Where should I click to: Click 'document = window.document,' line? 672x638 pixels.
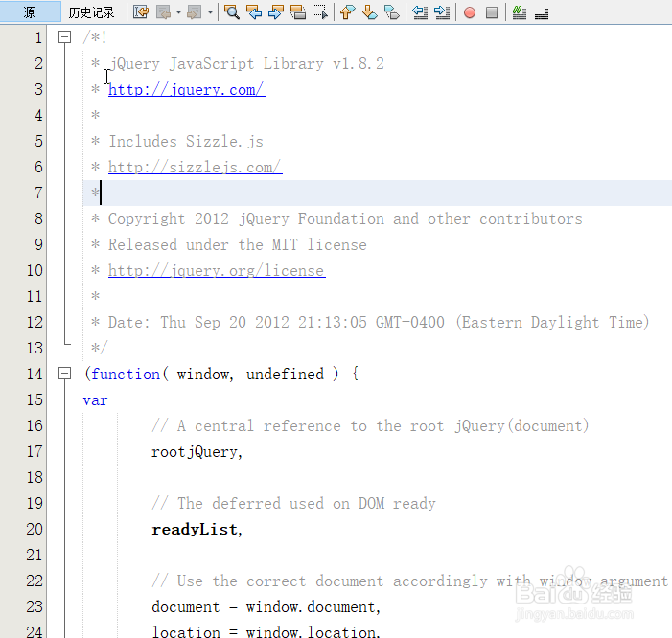pyautogui.click(x=266, y=606)
